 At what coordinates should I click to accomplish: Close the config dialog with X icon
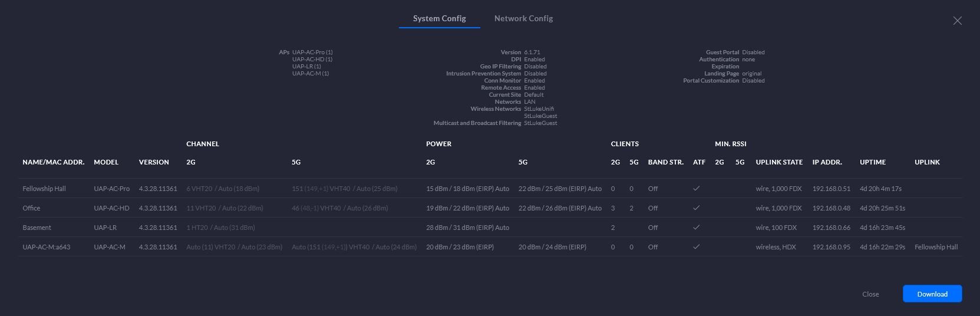click(x=957, y=21)
